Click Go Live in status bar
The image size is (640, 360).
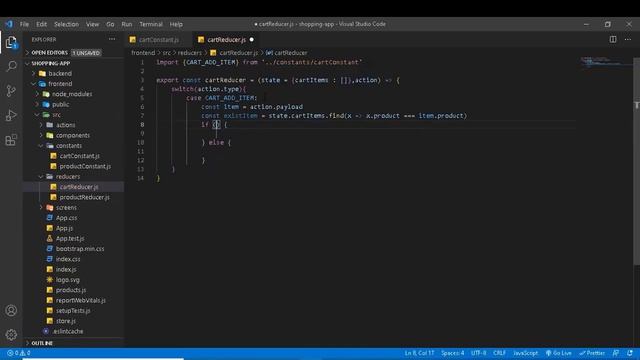pos(559,353)
